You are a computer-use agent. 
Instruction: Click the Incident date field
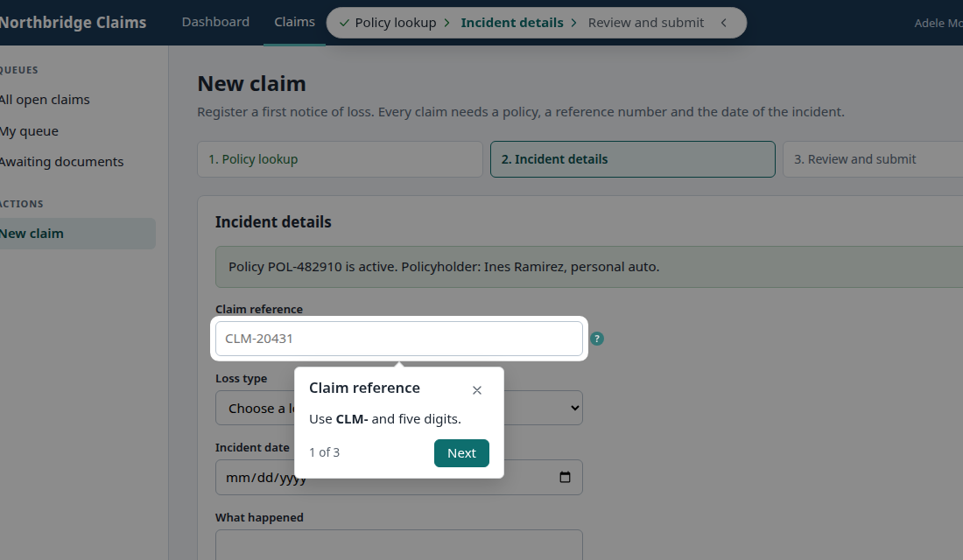click(x=399, y=477)
